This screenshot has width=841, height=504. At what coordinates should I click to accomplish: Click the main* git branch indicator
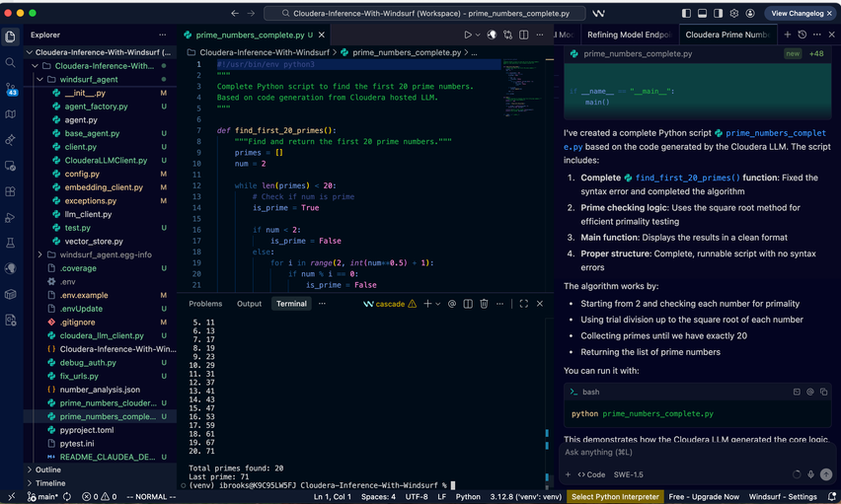pos(41,497)
